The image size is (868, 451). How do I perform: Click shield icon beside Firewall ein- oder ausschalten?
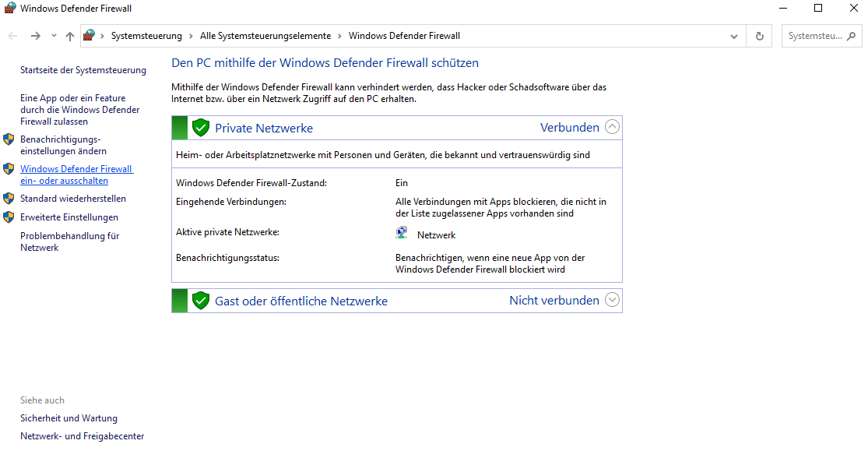click(x=9, y=169)
